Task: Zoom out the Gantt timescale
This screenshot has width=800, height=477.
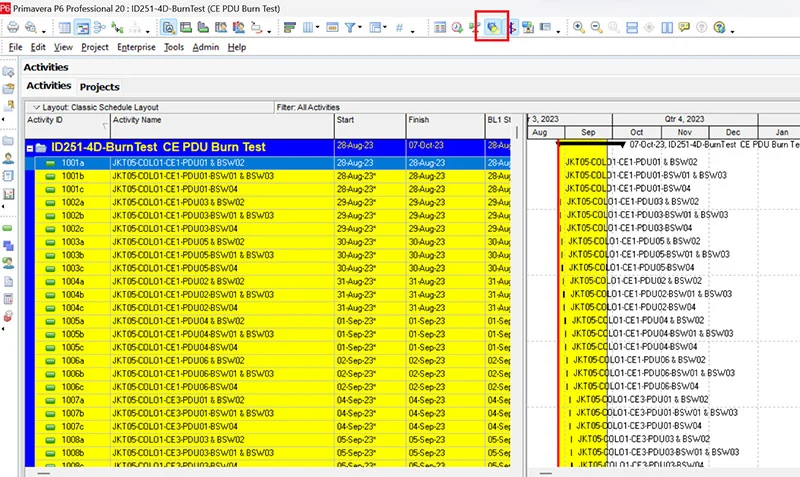Action: pyautogui.click(x=596, y=28)
